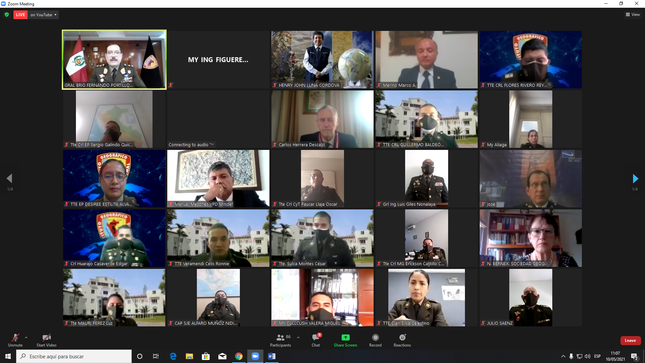
Task: Open the Reactions icon
Action: point(402,340)
